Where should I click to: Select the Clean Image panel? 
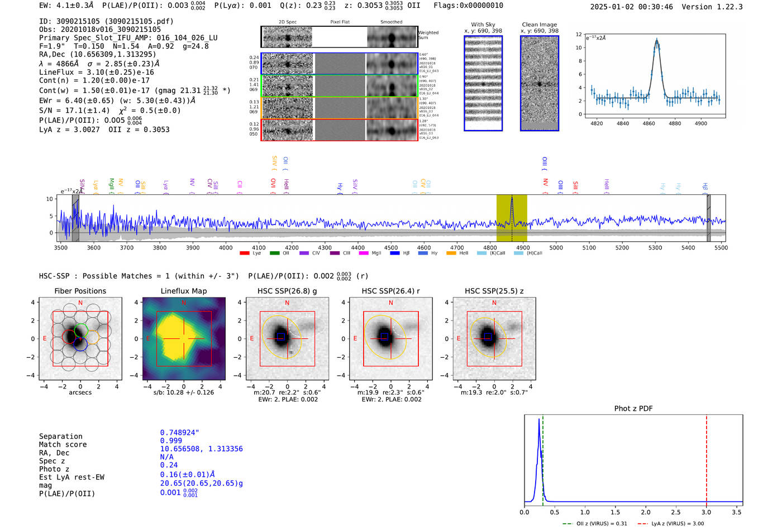pos(540,83)
